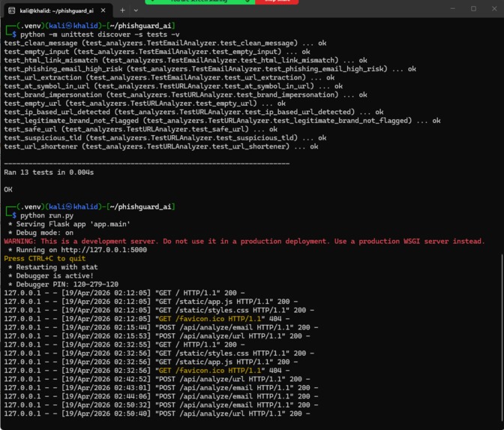Click the test_legitimate_brand_not_flagged result line
The width and height of the screenshot is (504, 430).
pos(222,121)
